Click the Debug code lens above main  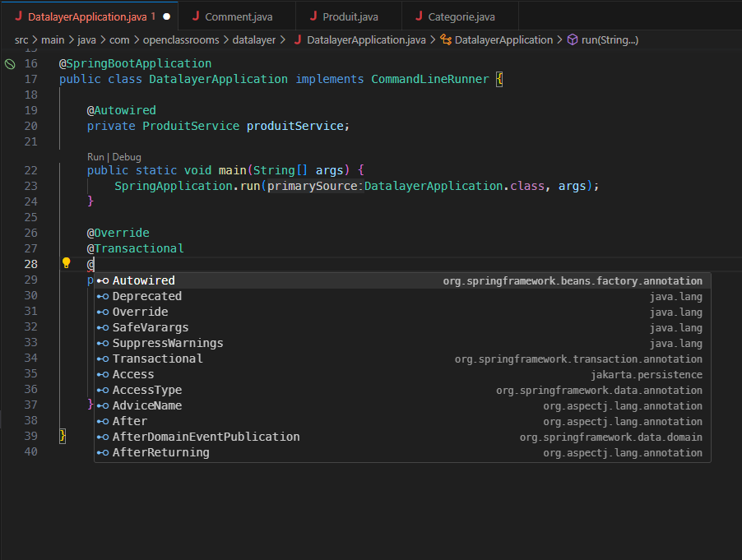coord(127,156)
